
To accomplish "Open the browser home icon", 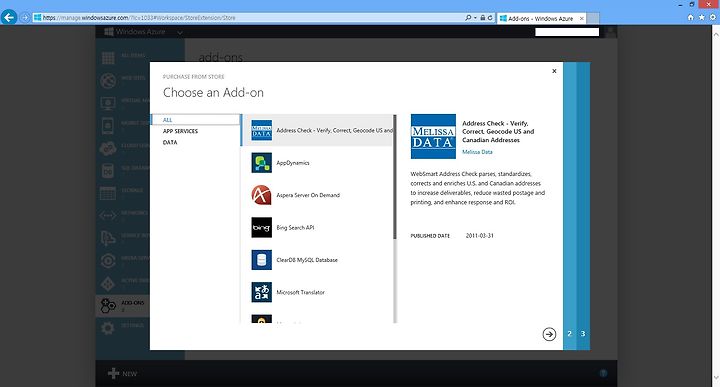I will click(691, 17).
